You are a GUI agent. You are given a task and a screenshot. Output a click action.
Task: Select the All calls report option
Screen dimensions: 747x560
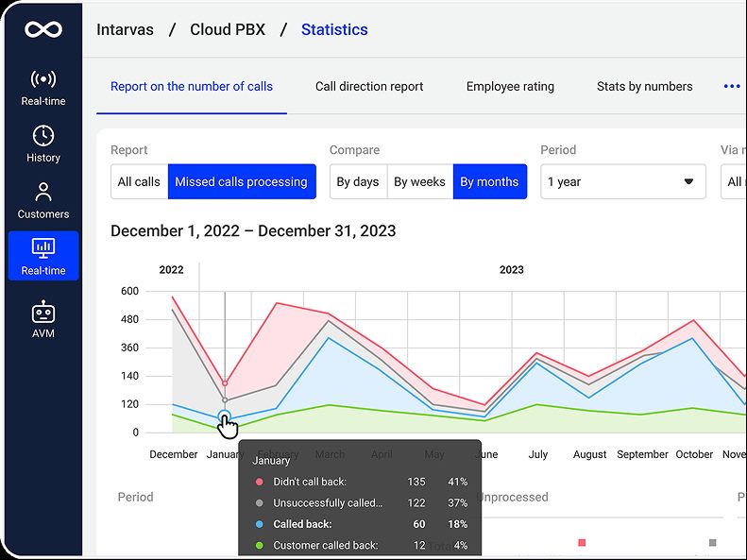click(x=139, y=181)
